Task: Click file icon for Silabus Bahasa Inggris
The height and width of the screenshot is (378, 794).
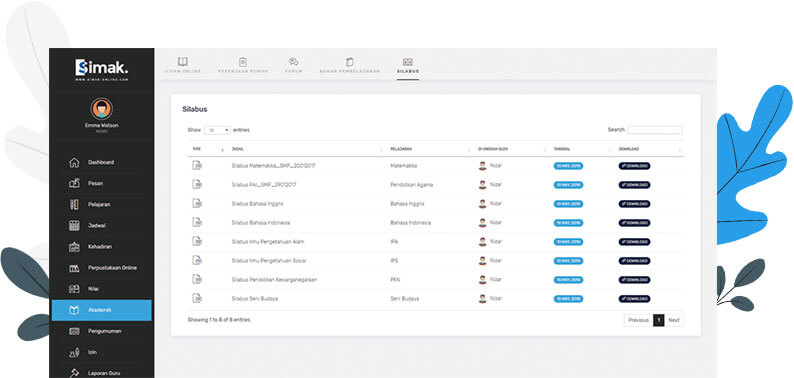Action: point(197,203)
